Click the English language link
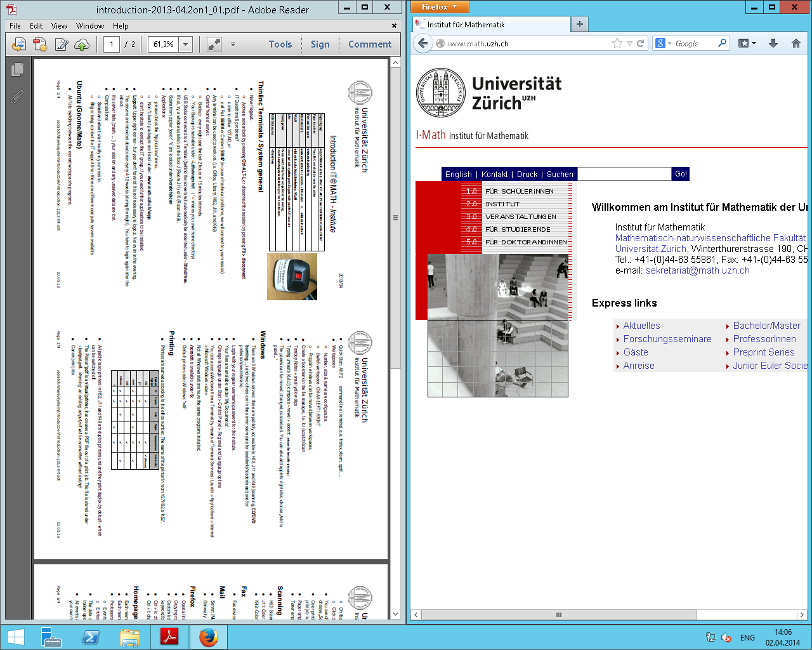The image size is (812, 650). pos(459,174)
